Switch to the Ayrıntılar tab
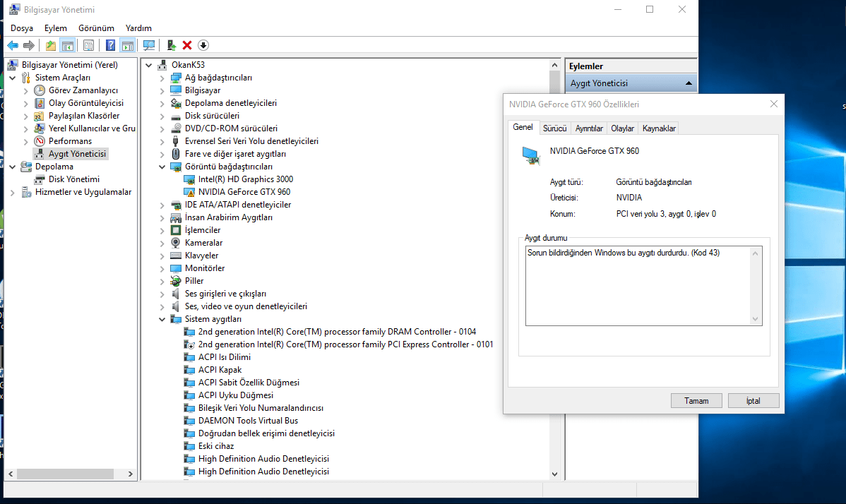846x504 pixels. (x=589, y=128)
